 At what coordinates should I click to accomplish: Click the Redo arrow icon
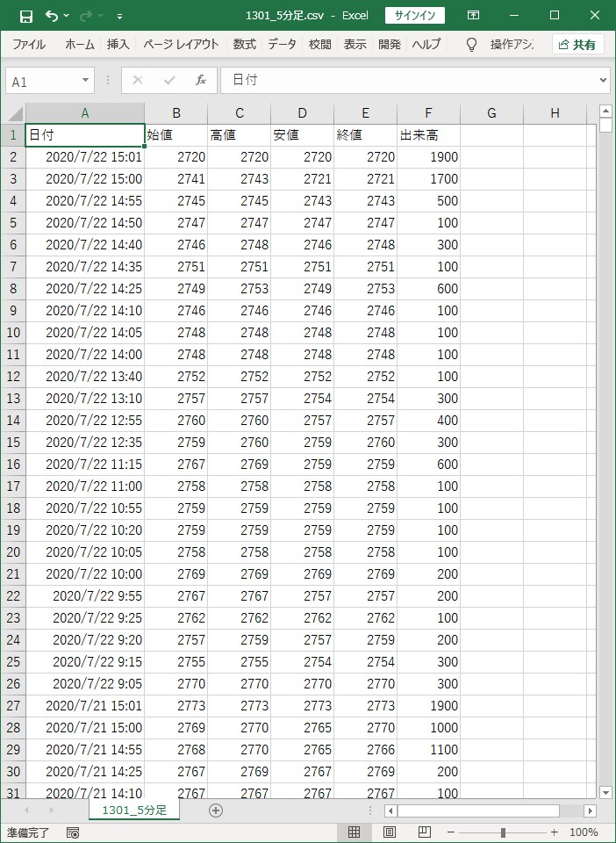pos(85,16)
